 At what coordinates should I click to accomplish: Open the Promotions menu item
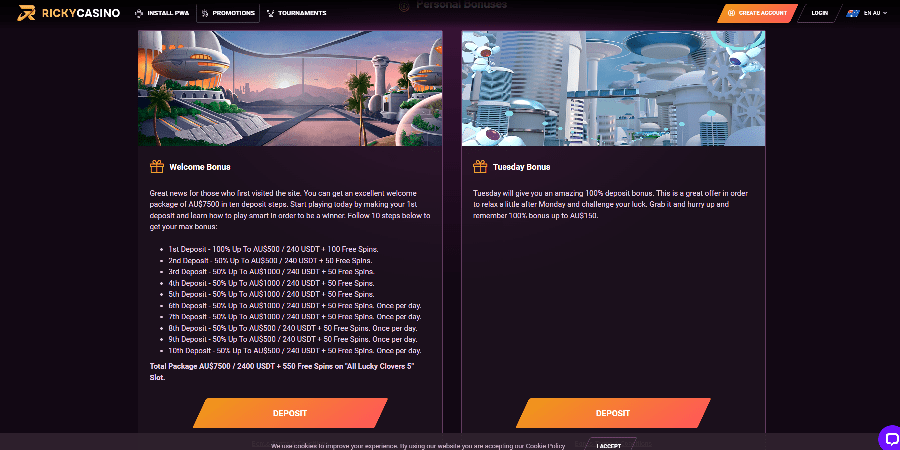234,13
